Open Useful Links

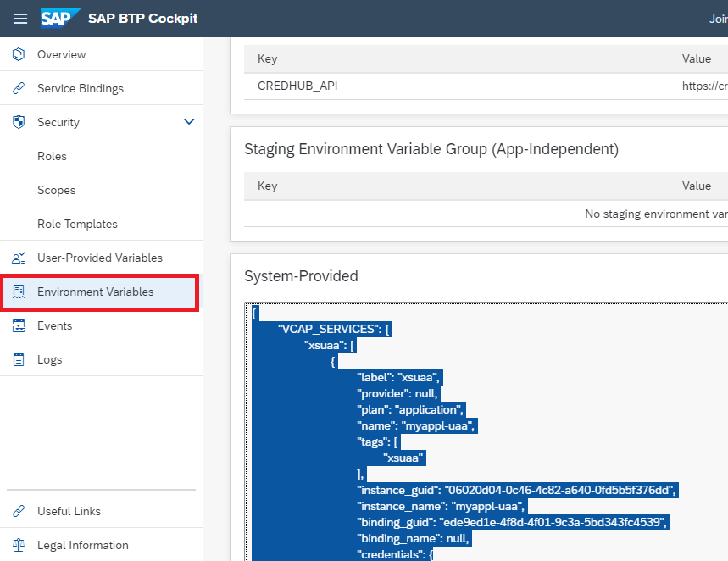pyautogui.click(x=69, y=511)
